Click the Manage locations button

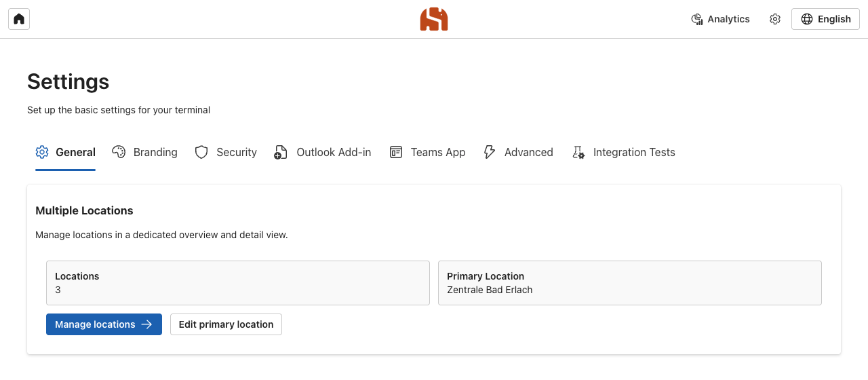pos(104,324)
